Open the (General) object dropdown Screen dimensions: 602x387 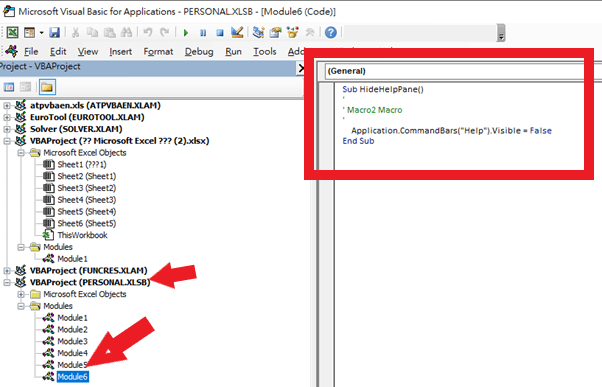tap(455, 71)
